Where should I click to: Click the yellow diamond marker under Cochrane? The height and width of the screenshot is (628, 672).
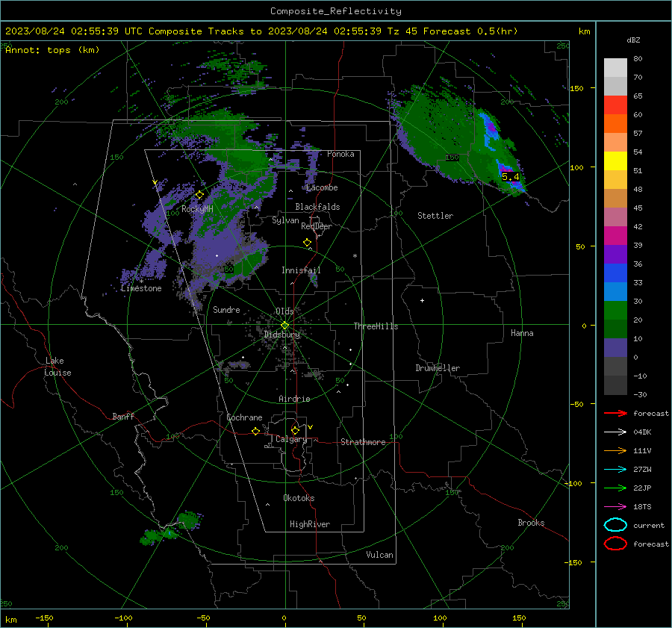pyautogui.click(x=256, y=431)
